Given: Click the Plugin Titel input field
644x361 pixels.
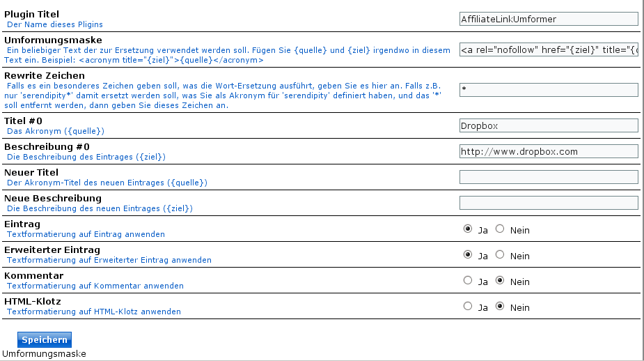Looking at the screenshot, I should [549, 20].
